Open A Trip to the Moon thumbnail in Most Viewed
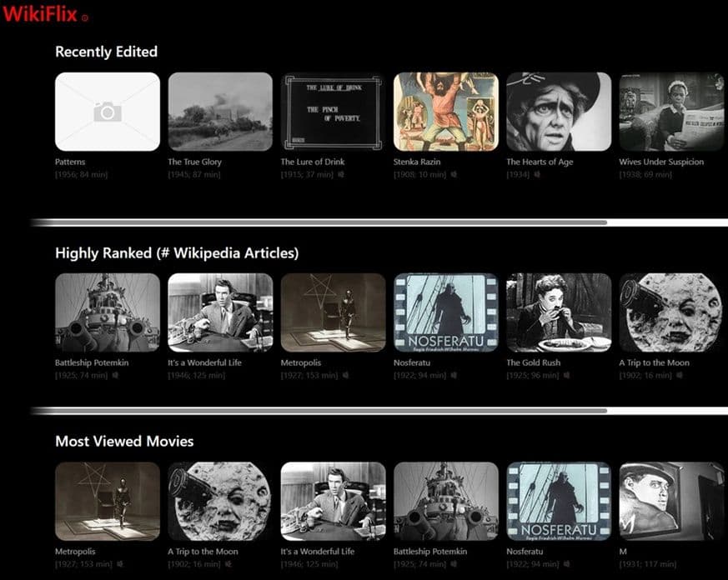The height and width of the screenshot is (580, 728). [x=220, y=502]
